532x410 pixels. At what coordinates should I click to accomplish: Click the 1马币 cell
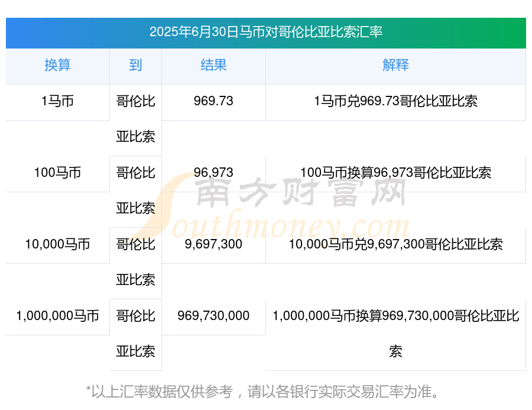58,101
